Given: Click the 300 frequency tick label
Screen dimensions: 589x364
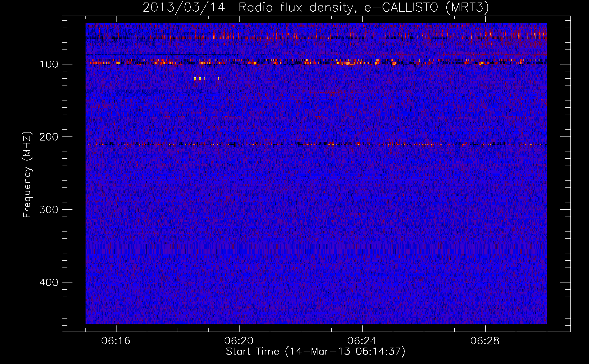Looking at the screenshot, I should 49,210.
